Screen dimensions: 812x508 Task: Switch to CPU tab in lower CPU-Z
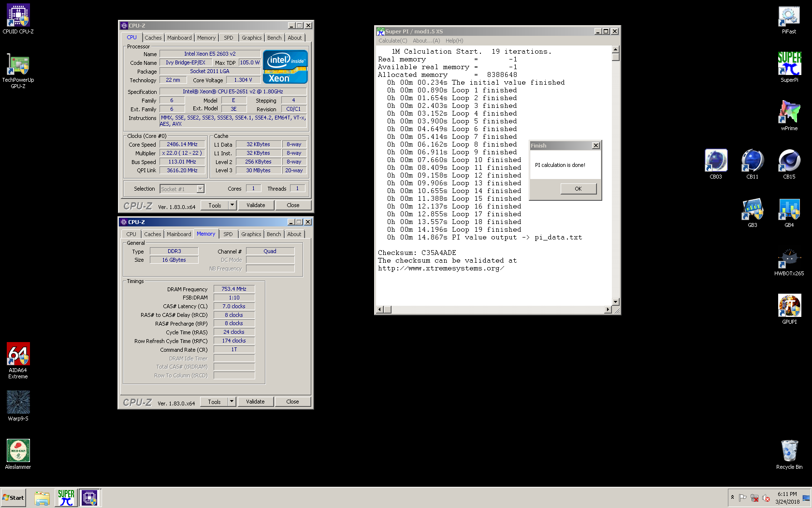coord(131,234)
